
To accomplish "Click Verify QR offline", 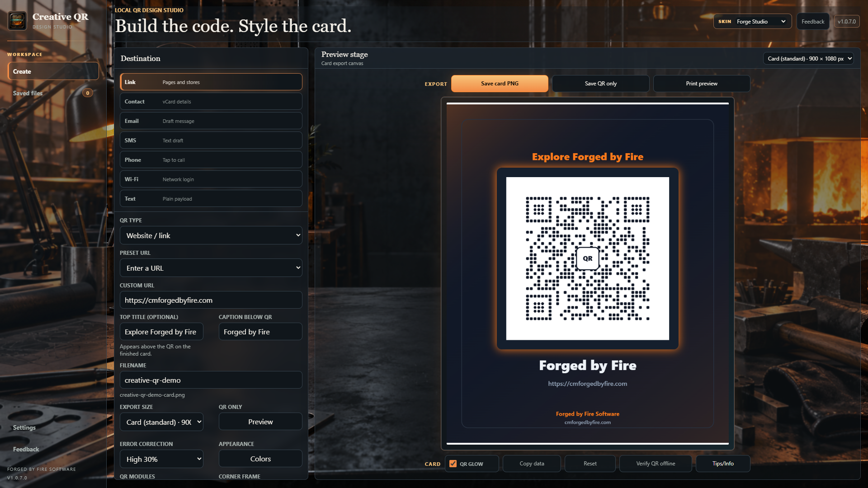I will click(x=656, y=464).
